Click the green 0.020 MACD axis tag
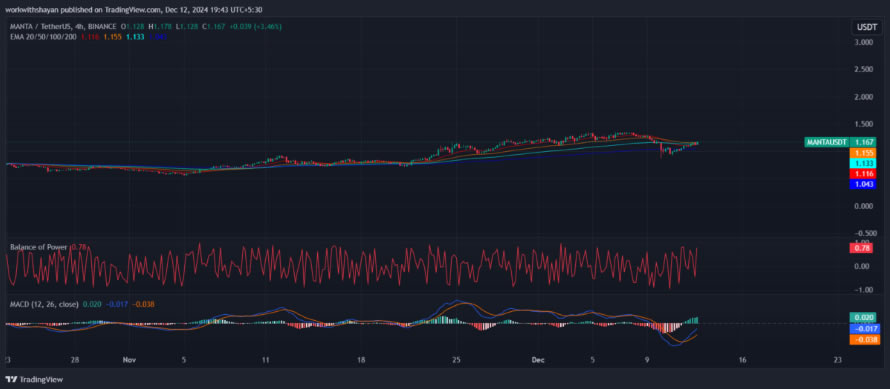The width and height of the screenshot is (890, 389). (864, 317)
